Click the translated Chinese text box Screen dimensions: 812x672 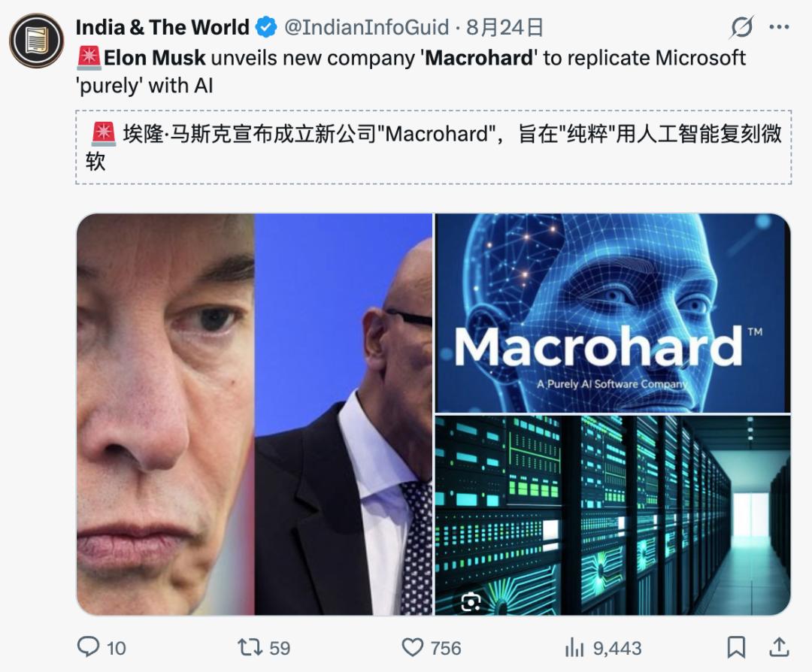click(x=434, y=147)
